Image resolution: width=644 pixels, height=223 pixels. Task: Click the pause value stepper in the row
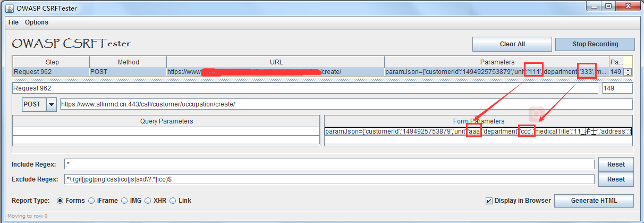pos(628,72)
